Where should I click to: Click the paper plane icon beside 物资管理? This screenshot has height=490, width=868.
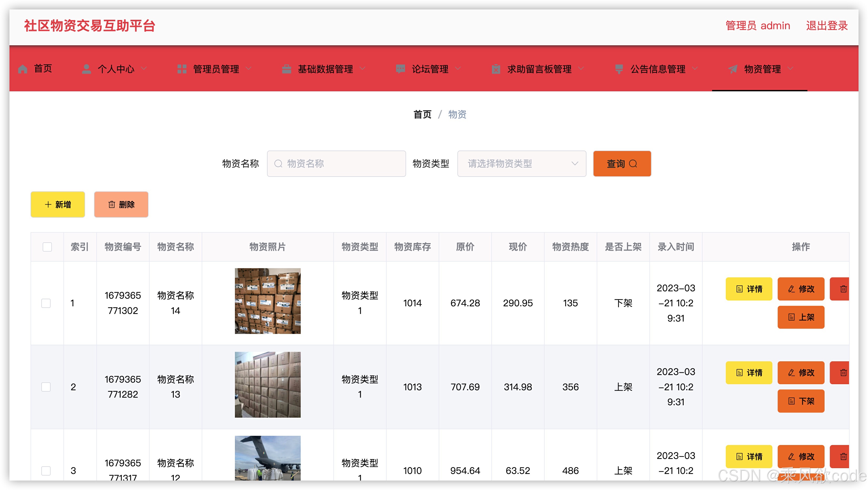coord(733,69)
